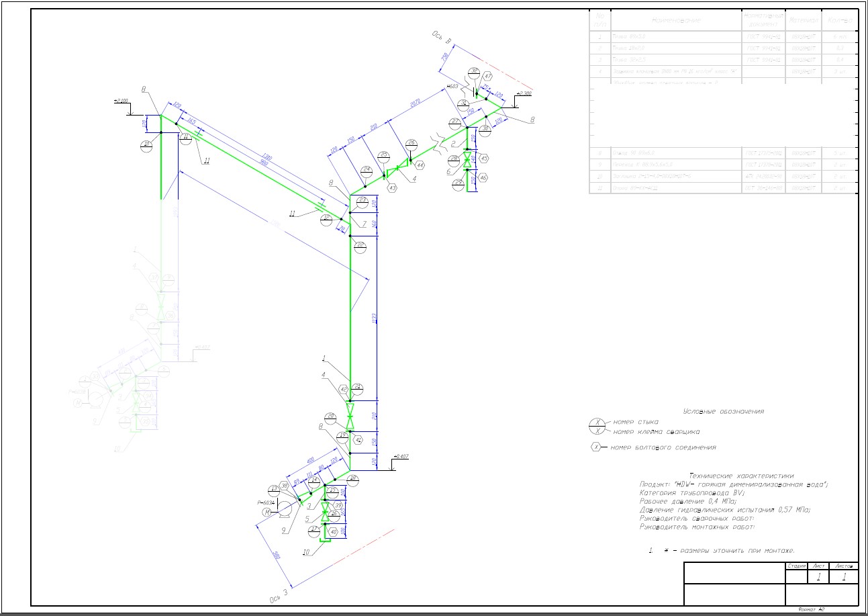Click the 'номер болтового соединения' legend text
The height and width of the screenshot is (616, 868).
663,447
